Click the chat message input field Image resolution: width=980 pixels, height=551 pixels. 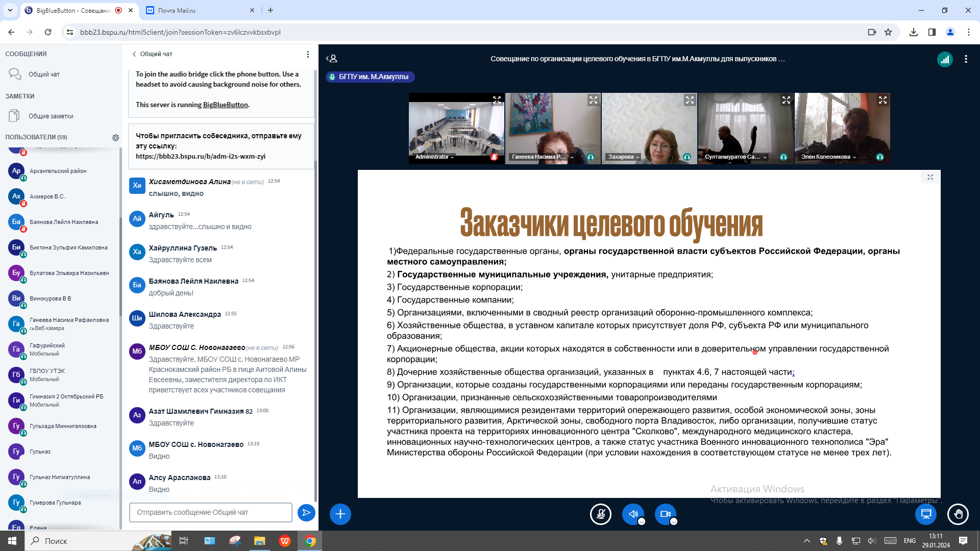pos(210,512)
